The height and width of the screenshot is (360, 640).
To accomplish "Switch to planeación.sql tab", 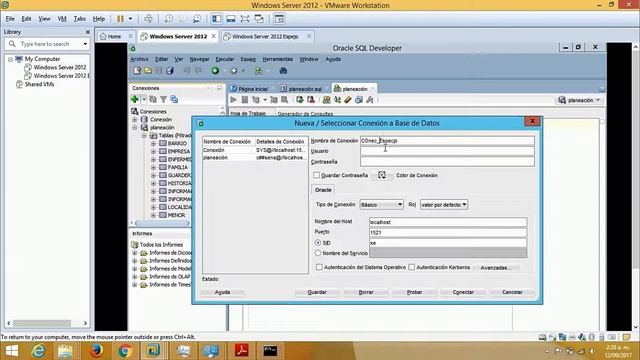I will coord(304,89).
